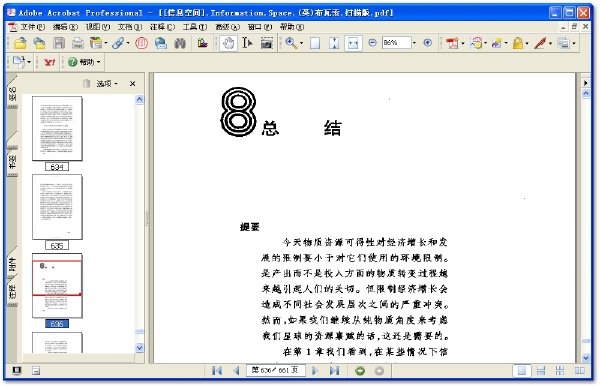Click the Open folder icon
600x387 pixels.
coord(20,43)
